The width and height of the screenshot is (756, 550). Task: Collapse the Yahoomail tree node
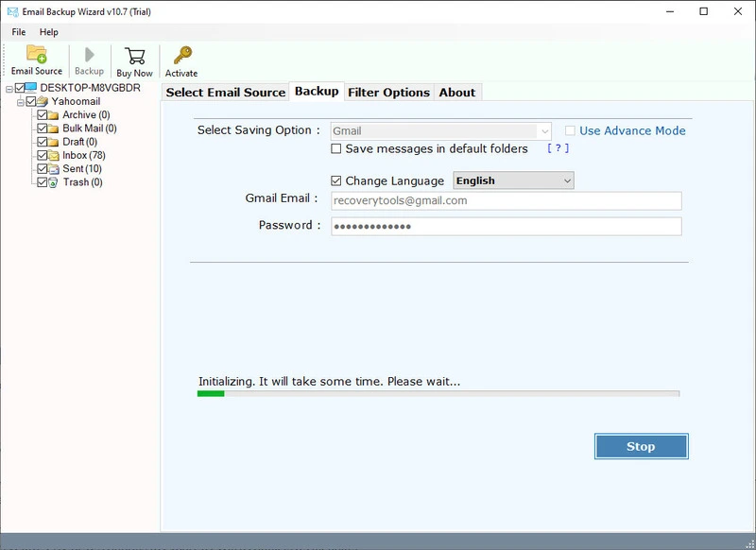click(20, 101)
